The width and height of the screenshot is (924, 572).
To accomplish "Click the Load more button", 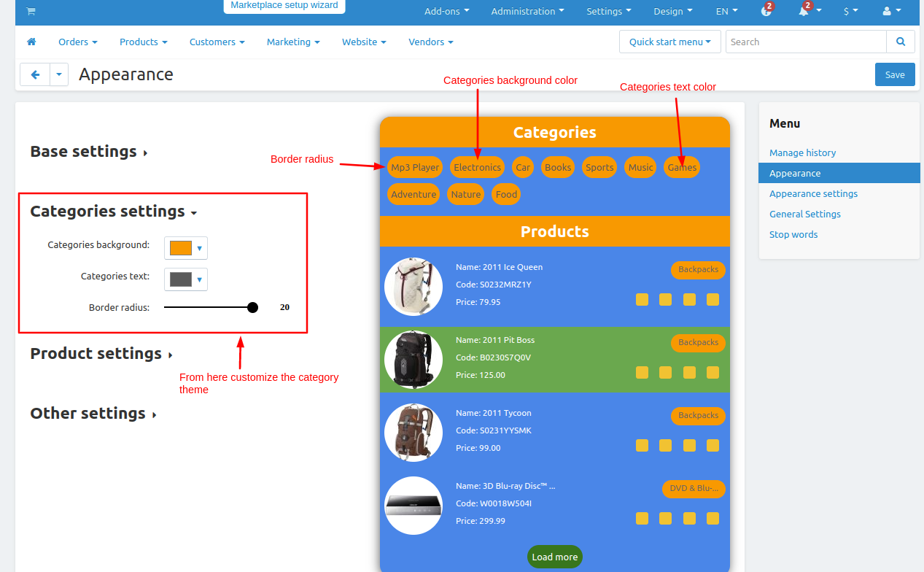I will [x=554, y=557].
